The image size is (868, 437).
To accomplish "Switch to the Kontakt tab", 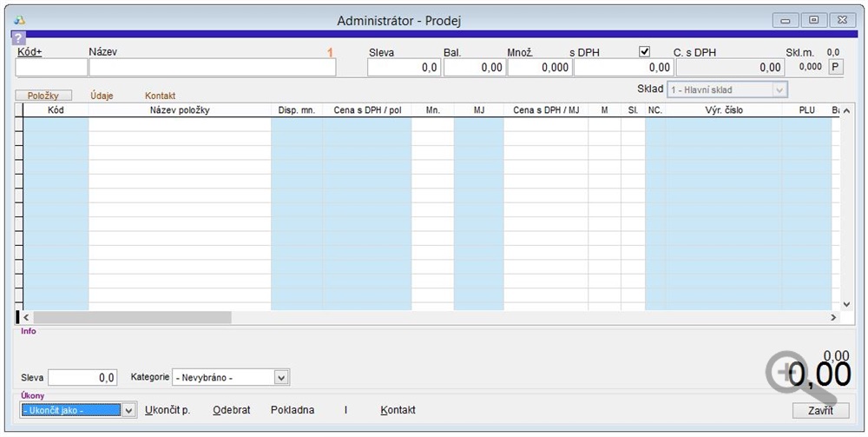I will 160,96.
